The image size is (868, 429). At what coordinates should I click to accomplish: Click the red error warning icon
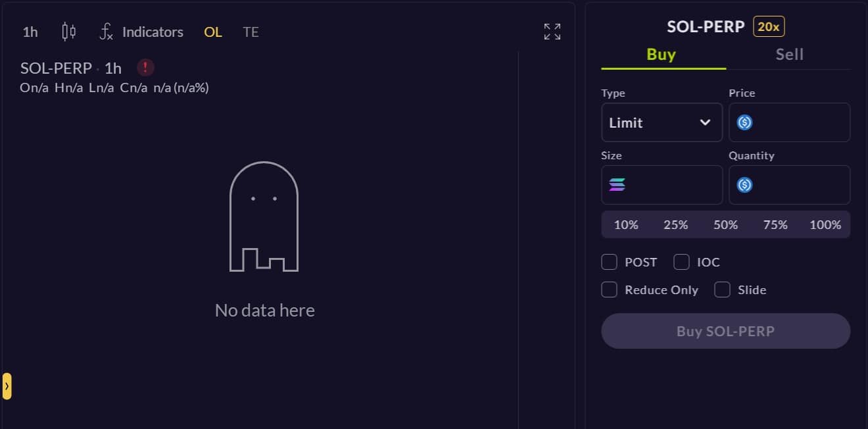[146, 67]
